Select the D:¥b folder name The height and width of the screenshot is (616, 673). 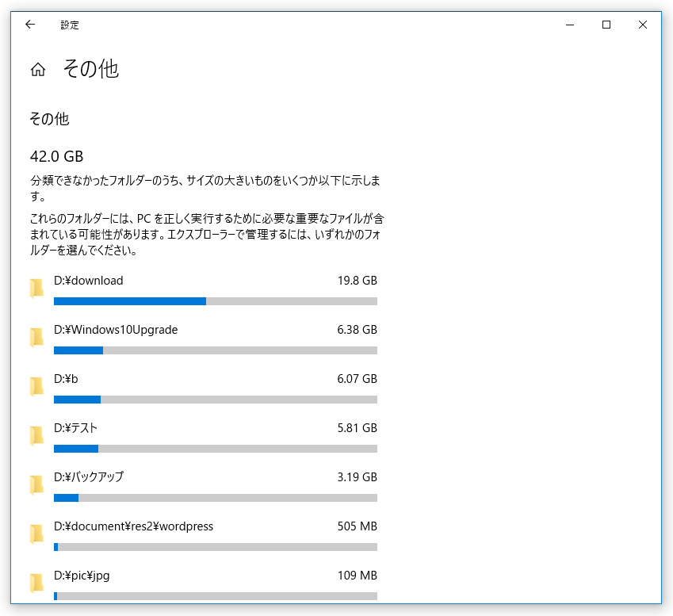coord(66,379)
